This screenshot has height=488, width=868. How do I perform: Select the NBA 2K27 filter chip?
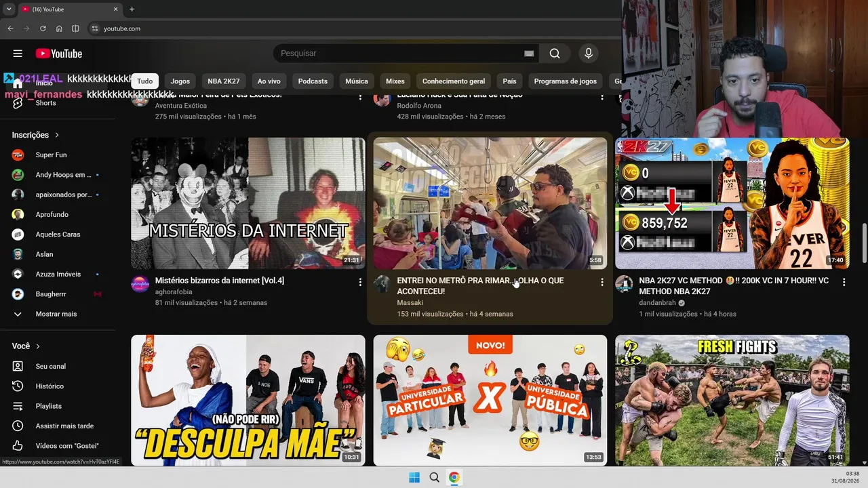pyautogui.click(x=224, y=81)
